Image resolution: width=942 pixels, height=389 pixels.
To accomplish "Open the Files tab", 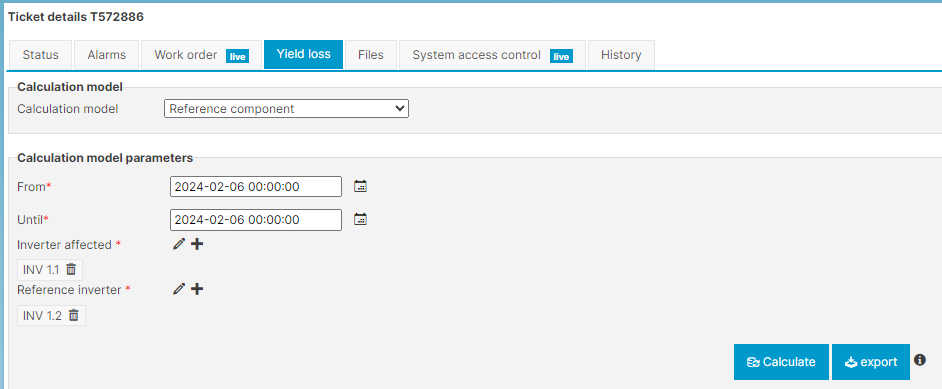I will pyautogui.click(x=371, y=55).
